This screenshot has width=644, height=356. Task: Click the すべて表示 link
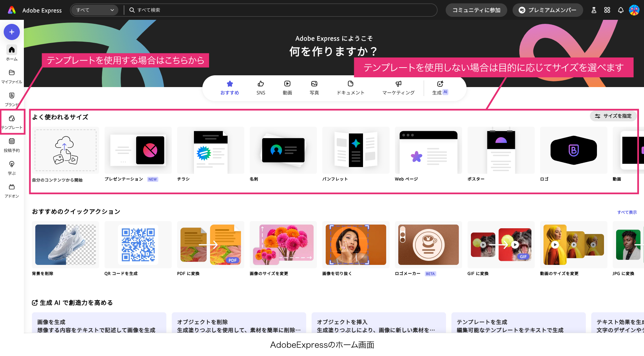click(627, 212)
